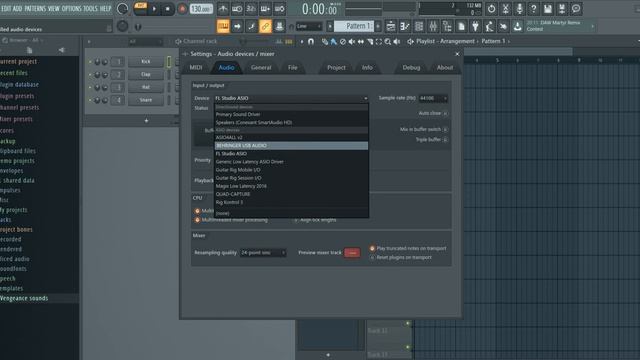The width and height of the screenshot is (640, 360).
Task: Toggle the Playlist magnet snap icon
Action: coord(311,41)
